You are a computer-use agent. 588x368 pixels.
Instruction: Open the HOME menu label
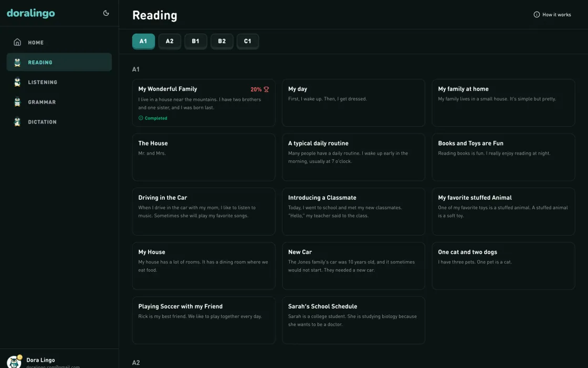[x=36, y=43]
